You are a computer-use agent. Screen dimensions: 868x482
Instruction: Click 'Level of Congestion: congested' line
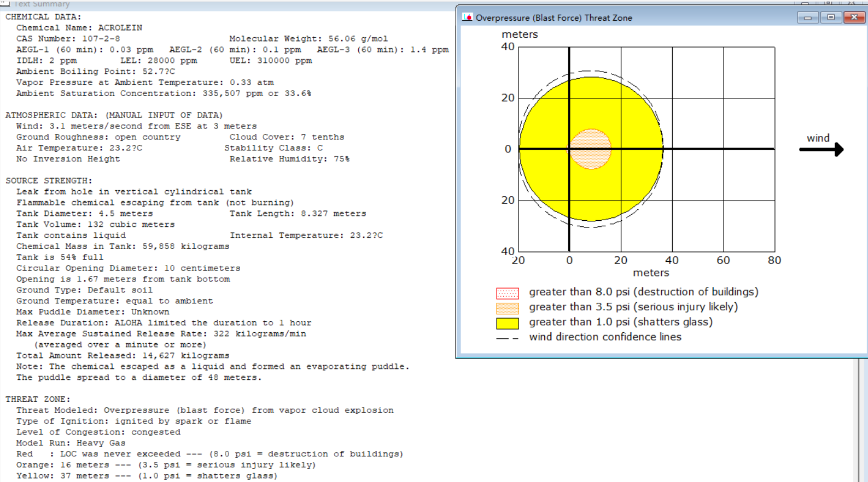click(x=98, y=432)
